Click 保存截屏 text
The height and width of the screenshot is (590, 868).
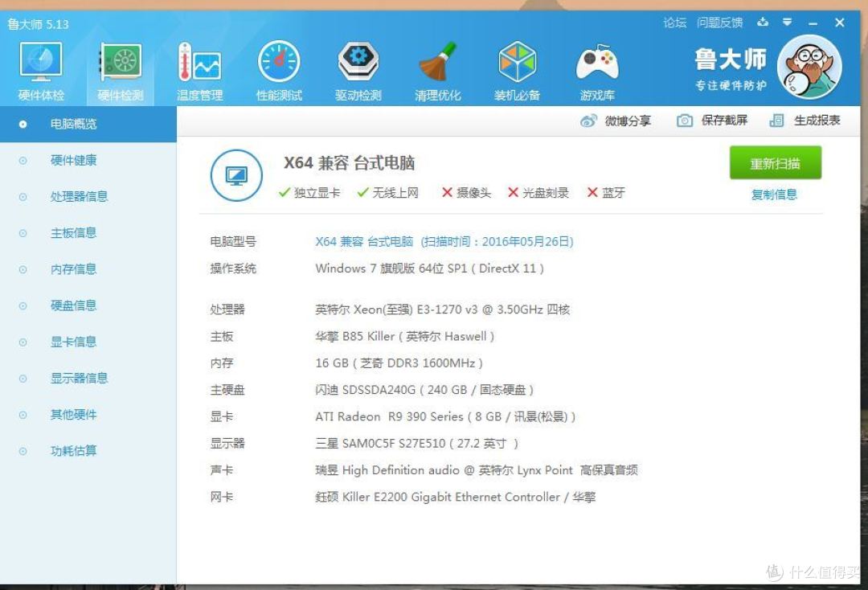point(724,121)
